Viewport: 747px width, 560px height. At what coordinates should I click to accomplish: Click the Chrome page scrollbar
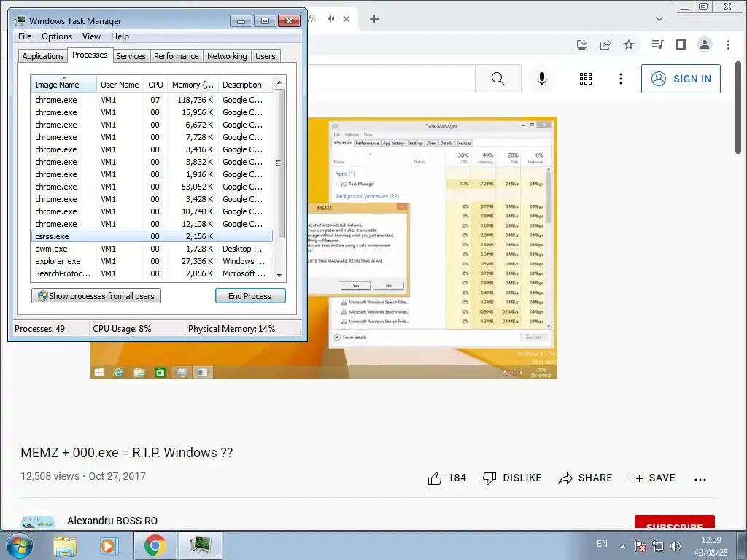click(738, 107)
